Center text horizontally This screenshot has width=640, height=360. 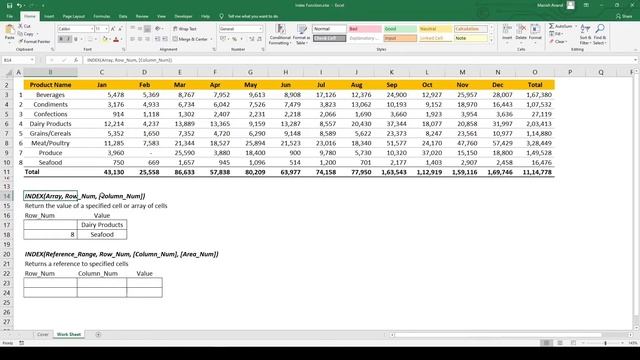(x=140, y=39)
